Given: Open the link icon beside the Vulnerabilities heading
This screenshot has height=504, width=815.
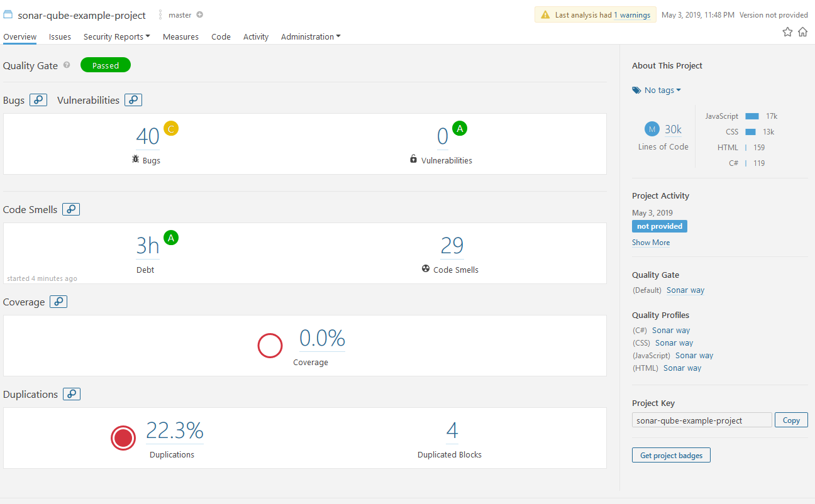Looking at the screenshot, I should click(133, 100).
